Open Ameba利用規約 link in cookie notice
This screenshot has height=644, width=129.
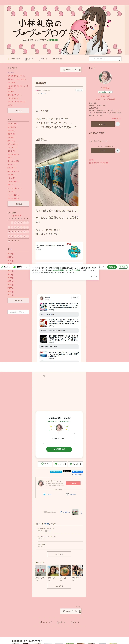[x=58, y=270]
